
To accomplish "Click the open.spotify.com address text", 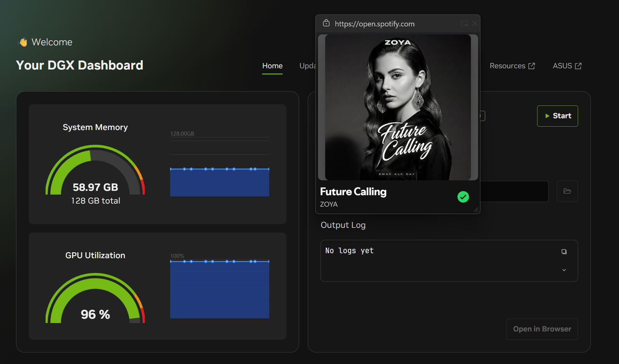I will (375, 24).
